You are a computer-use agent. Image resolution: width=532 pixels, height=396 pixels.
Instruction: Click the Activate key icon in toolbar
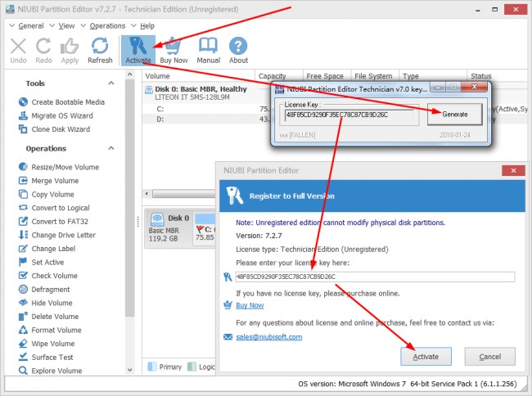[138, 51]
